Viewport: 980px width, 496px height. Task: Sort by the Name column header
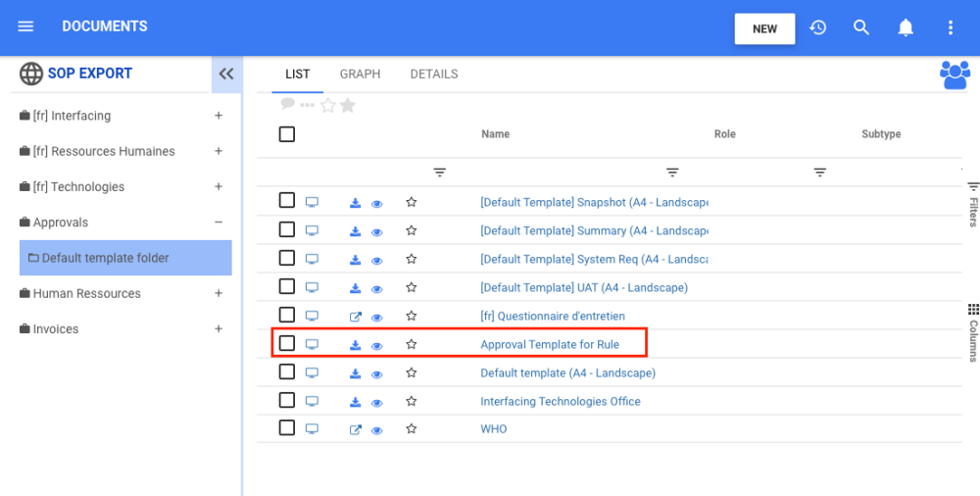pyautogui.click(x=496, y=134)
